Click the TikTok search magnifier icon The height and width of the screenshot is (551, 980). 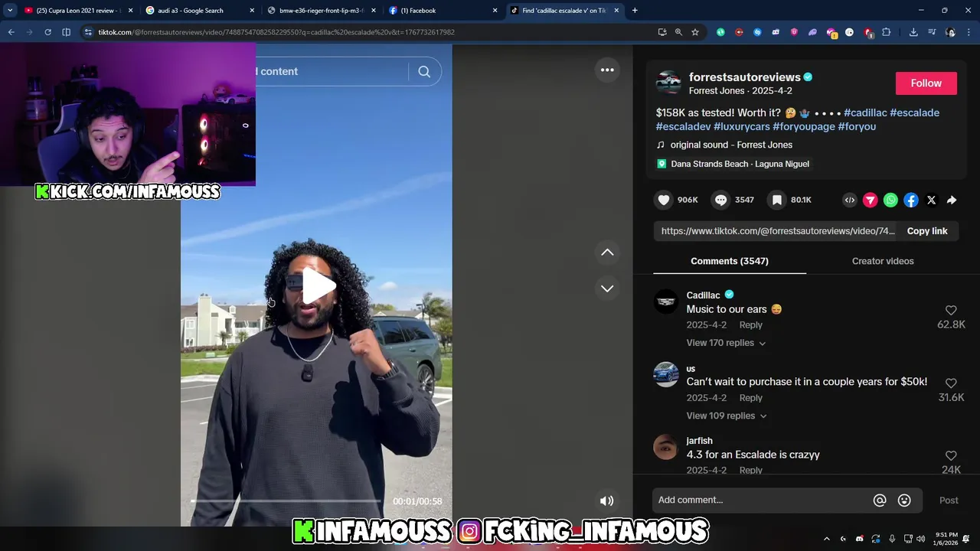(424, 71)
